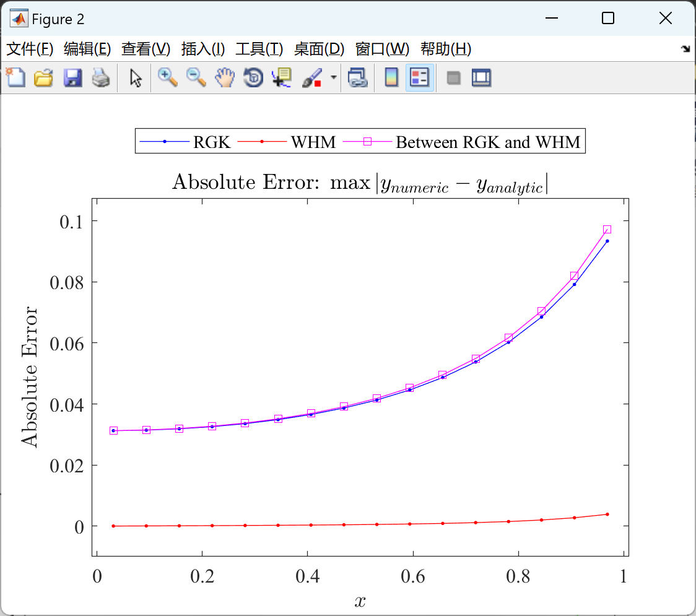Click the 0.06 y-axis tick label
This screenshot has height=616, width=696.
[67, 344]
